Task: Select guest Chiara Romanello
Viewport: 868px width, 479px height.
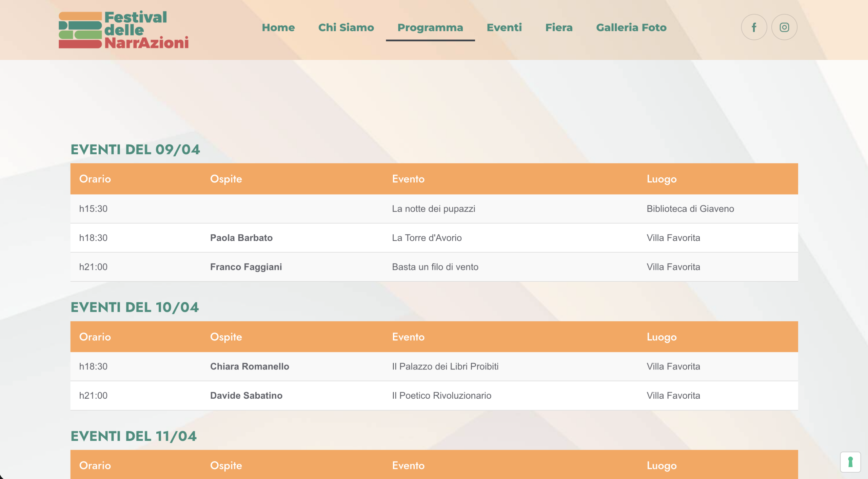Action: pos(249,366)
